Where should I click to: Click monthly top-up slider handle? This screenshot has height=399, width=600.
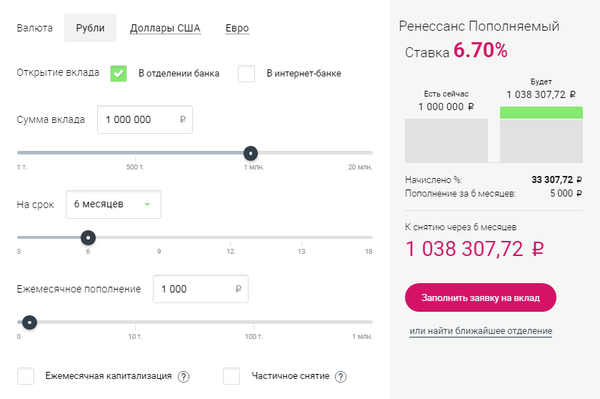tap(29, 322)
